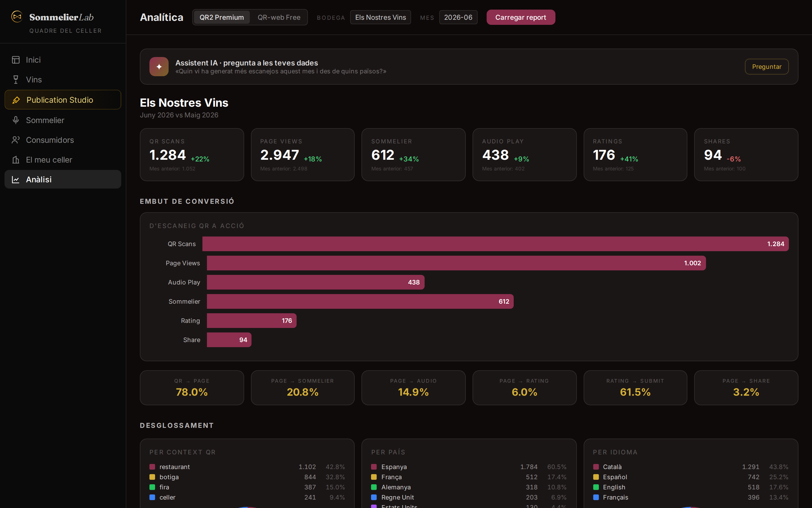
Task: Open Consumidors section
Action: pos(63,140)
